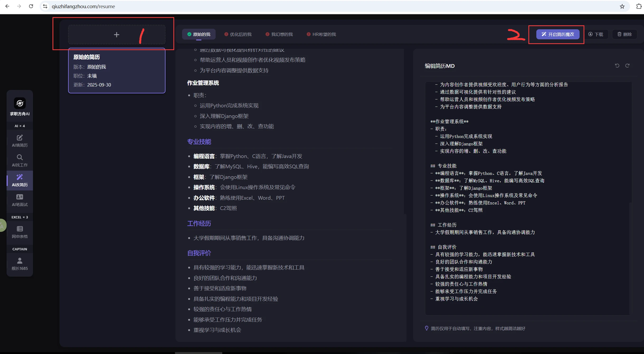This screenshot has width=644, height=354.
Task: Open AI填简历 in the sidebar
Action: [20, 141]
